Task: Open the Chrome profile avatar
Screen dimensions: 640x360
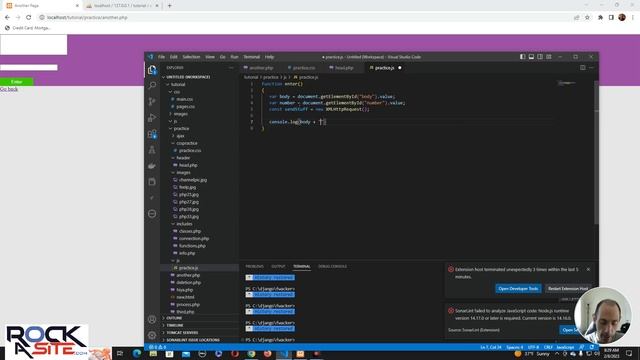Action: pyautogui.click(x=622, y=17)
